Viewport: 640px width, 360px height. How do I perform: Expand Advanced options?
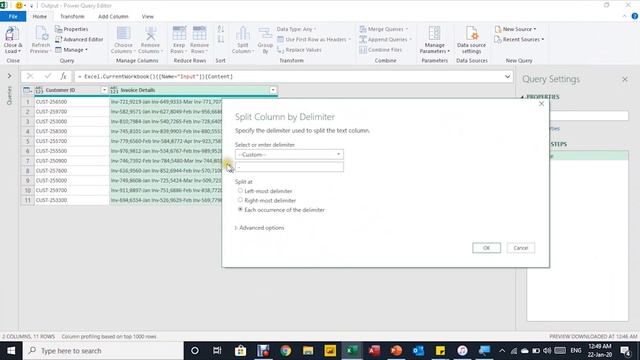(260, 228)
